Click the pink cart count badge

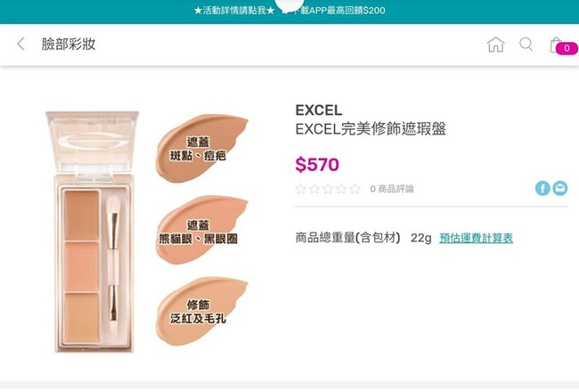pos(567,48)
